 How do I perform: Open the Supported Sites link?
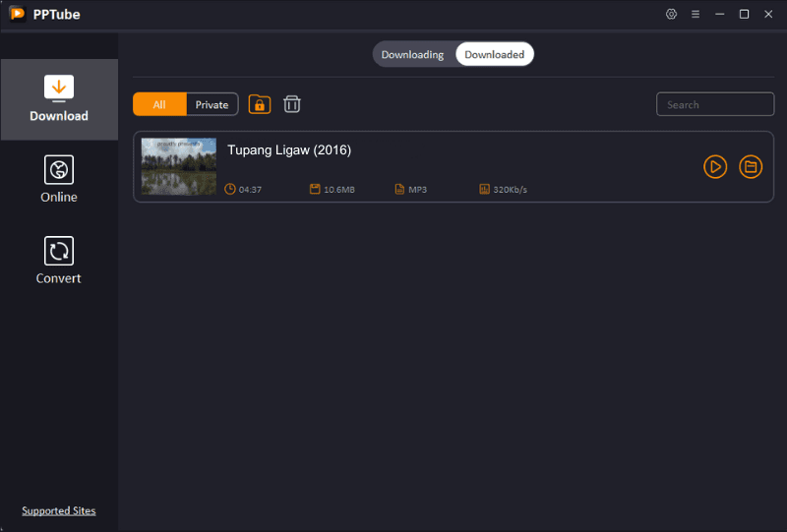click(x=59, y=510)
